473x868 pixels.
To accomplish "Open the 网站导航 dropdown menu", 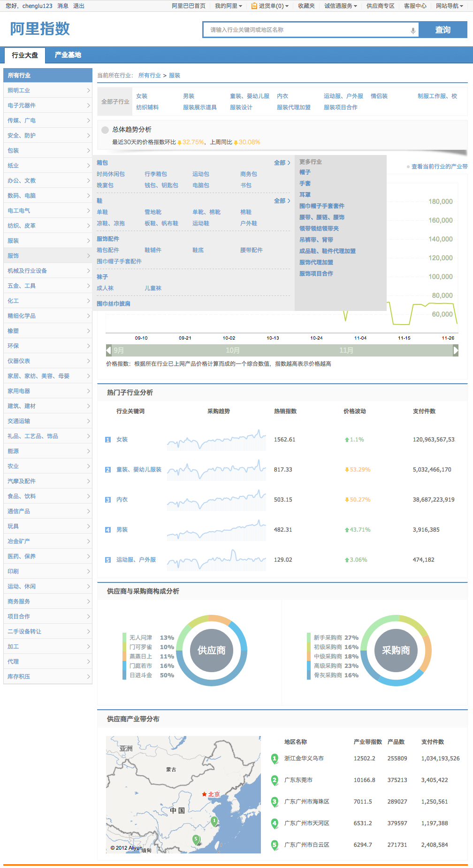I will point(450,6).
